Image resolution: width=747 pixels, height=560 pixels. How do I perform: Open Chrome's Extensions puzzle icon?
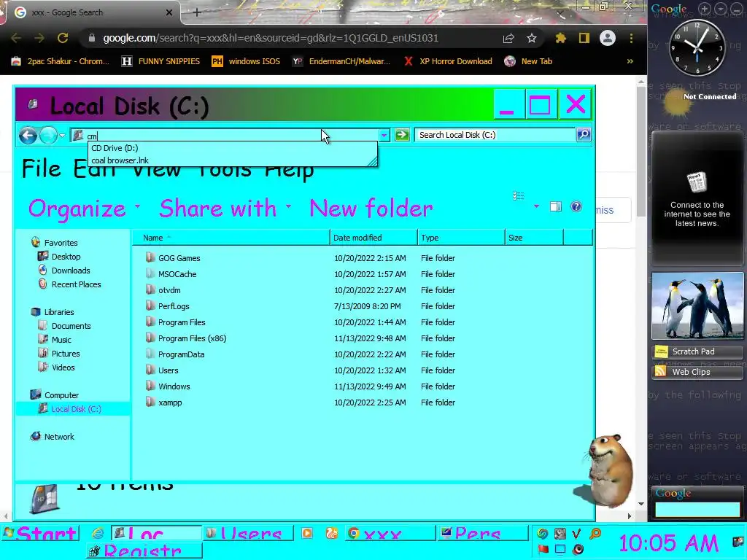(561, 38)
